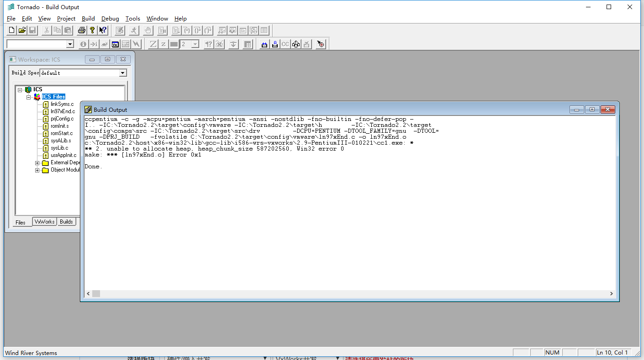Click the Open file folder icon

[x=22, y=31]
